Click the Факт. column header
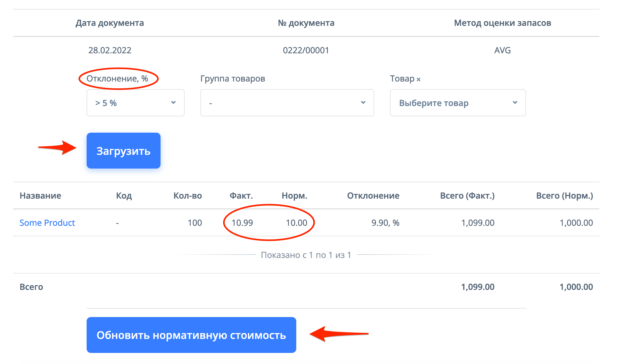This screenshot has width=620, height=364. tap(241, 196)
